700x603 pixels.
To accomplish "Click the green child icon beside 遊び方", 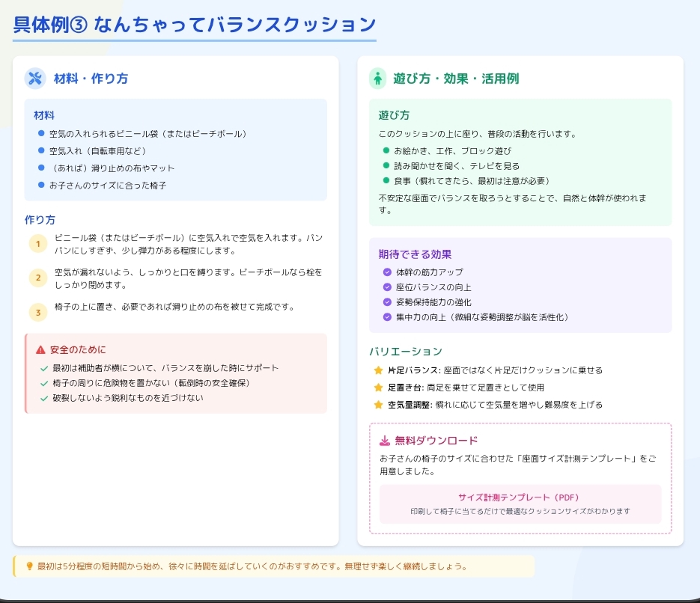I will point(378,79).
